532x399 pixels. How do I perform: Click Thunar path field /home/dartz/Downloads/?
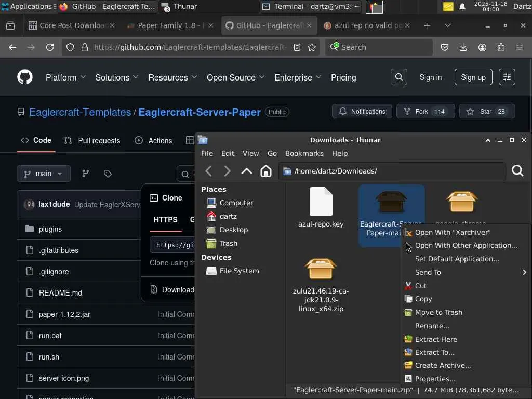coord(392,171)
